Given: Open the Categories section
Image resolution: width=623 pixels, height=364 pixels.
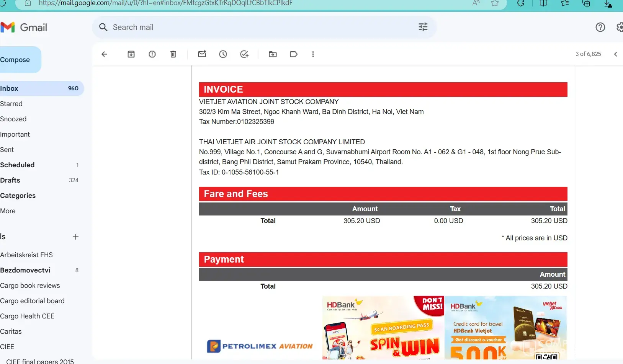Looking at the screenshot, I should click(18, 196).
